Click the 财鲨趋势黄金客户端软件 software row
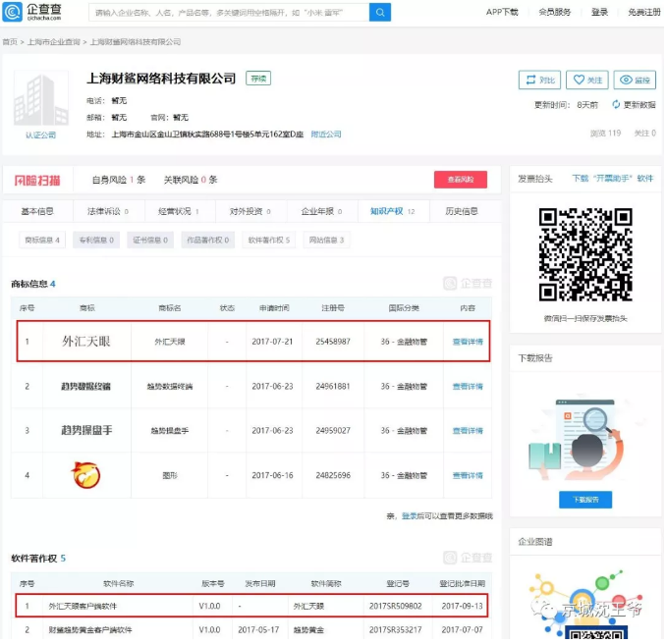The height and width of the screenshot is (644, 667). (x=252, y=631)
